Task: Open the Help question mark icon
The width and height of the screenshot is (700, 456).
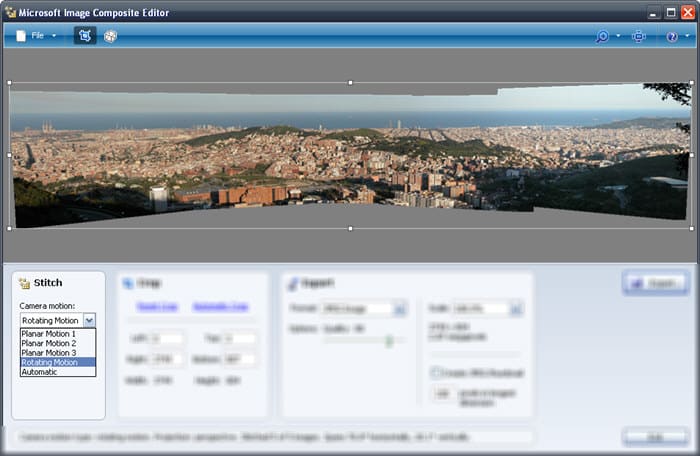Action: click(672, 36)
